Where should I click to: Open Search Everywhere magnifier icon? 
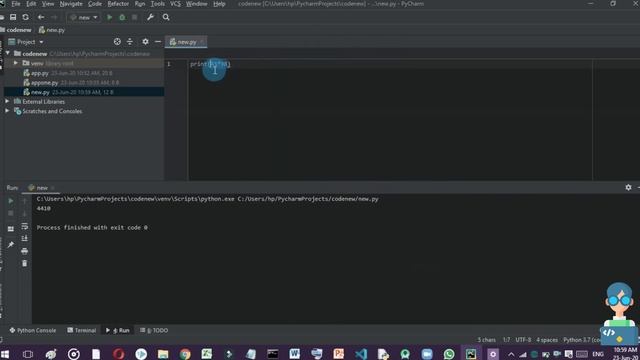[166, 17]
